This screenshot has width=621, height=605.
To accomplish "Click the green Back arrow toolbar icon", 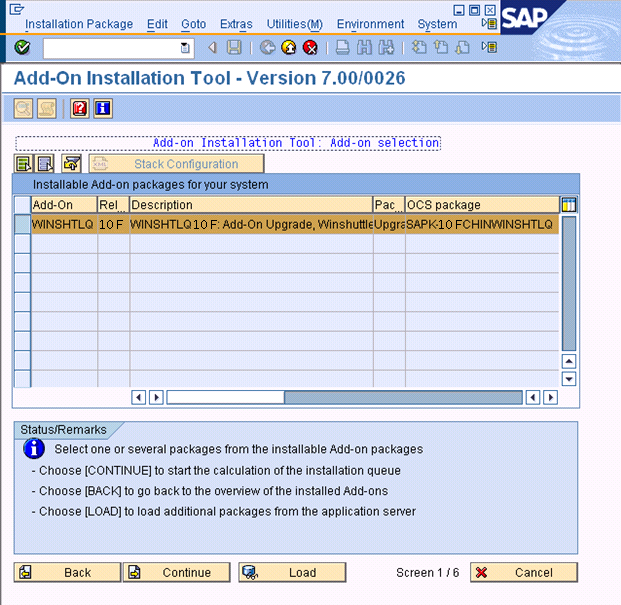I will point(267,48).
